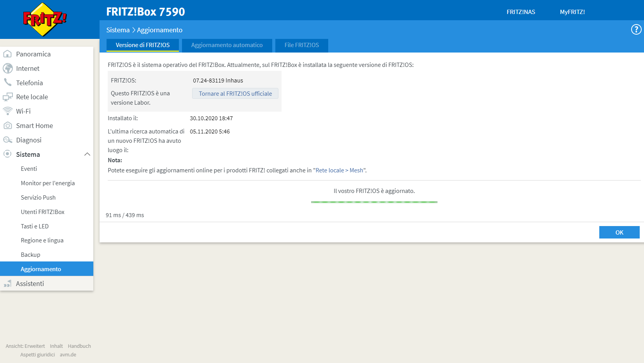Click the Sistema gear icon
This screenshot has height=363, width=644.
click(7, 154)
